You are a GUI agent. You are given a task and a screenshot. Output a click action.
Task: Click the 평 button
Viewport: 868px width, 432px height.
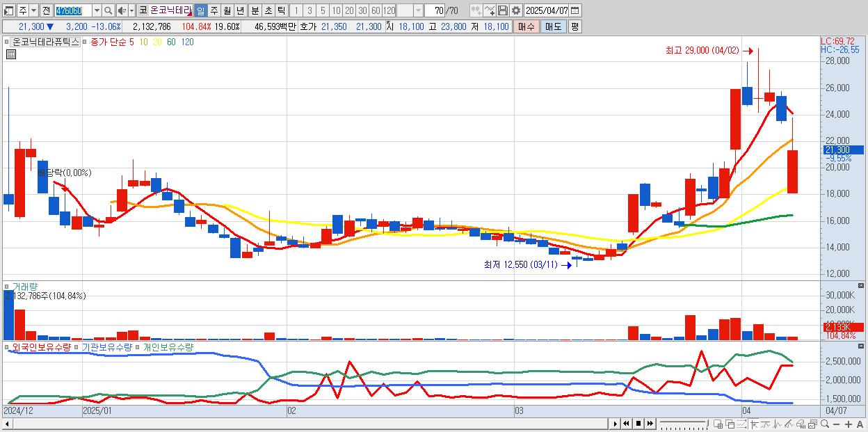pyautogui.click(x=575, y=26)
